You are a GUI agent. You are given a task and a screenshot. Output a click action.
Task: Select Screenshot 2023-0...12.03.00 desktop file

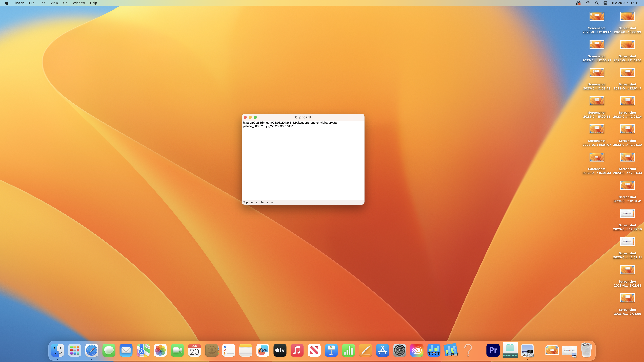628,304
